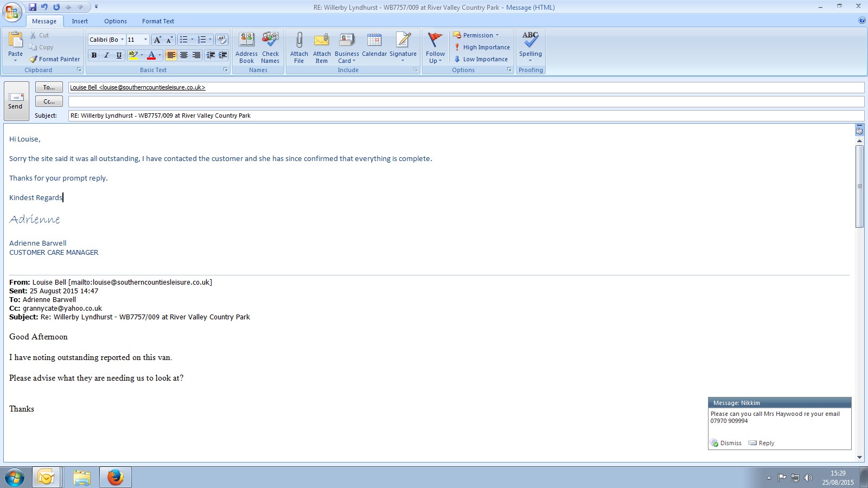Screen dimensions: 868x488
Task: Attach an Outlook item
Action: point(322,48)
